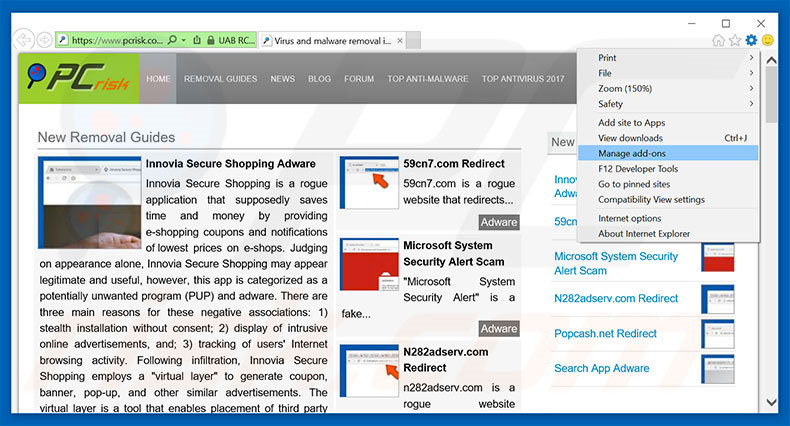
Task: Open Innovia Secure Shopping Adware article title
Action: 231,164
